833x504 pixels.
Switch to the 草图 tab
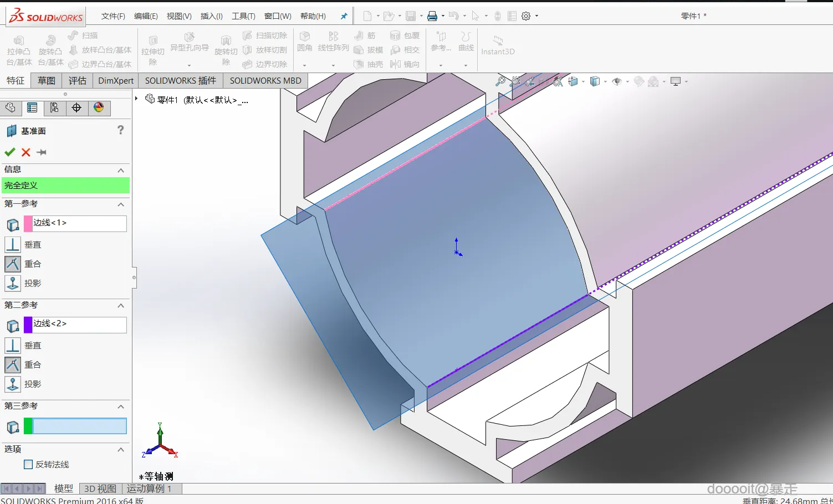point(47,81)
